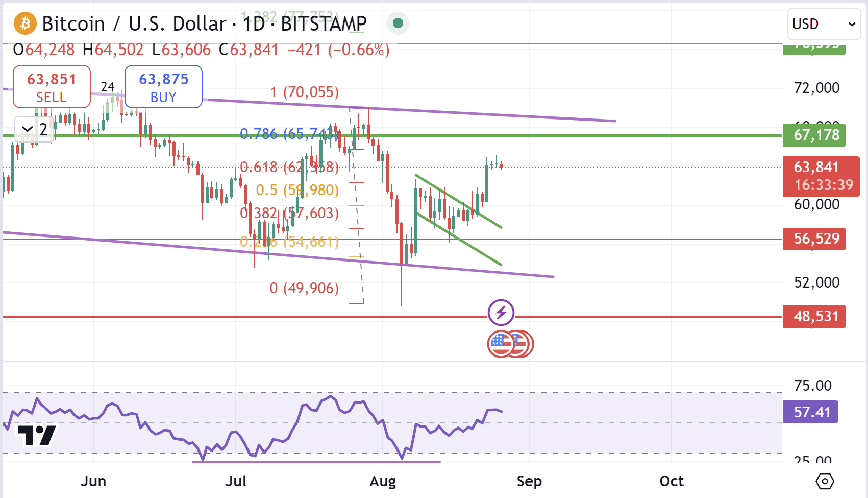The height and width of the screenshot is (498, 868).
Task: Click the 60,000 price scale label
Action: [816, 204]
